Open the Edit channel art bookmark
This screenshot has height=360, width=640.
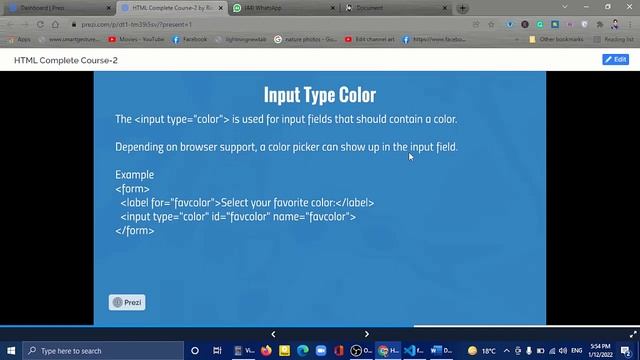coord(370,39)
